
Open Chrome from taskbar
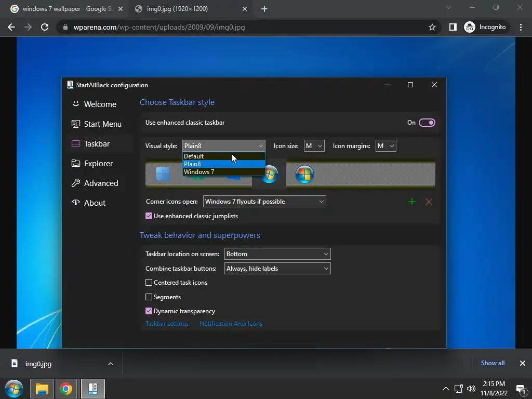coord(66,389)
